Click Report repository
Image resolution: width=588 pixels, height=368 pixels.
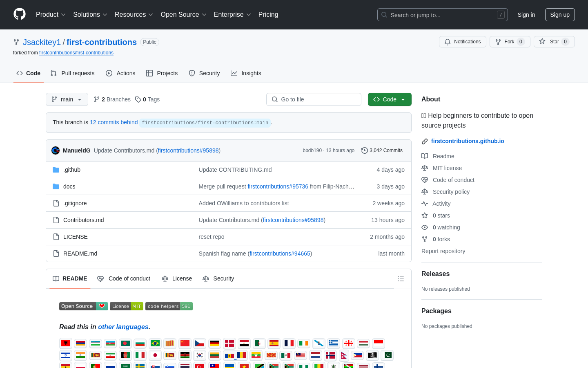tap(443, 251)
